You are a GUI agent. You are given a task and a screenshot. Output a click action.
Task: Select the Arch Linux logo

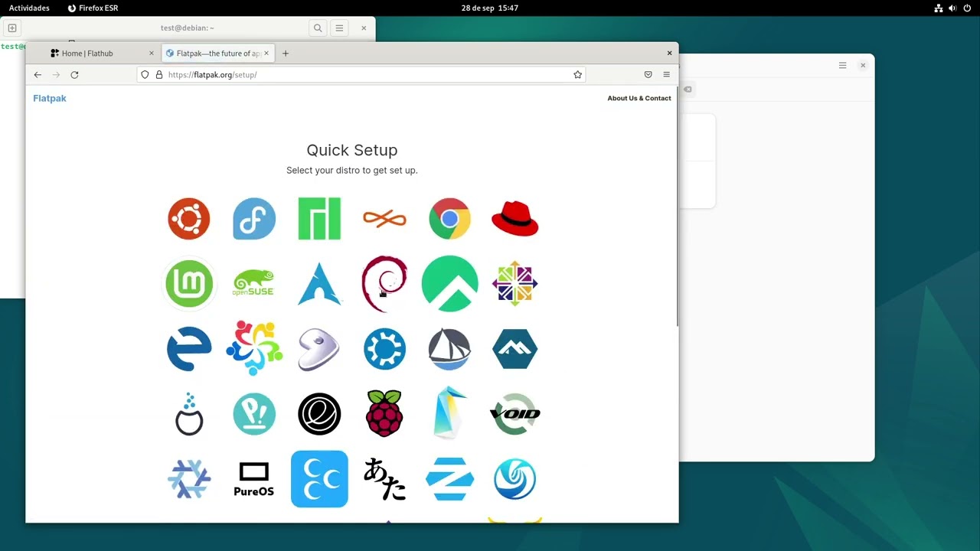pyautogui.click(x=319, y=284)
